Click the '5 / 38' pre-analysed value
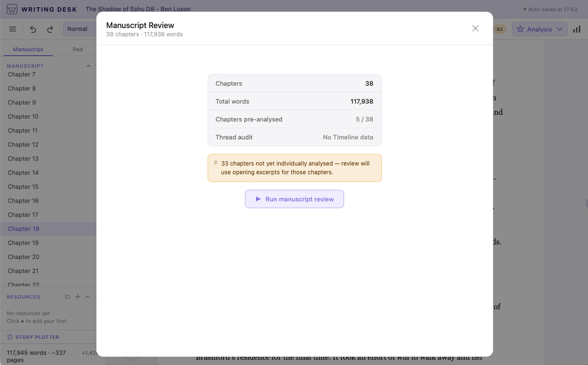The height and width of the screenshot is (365, 588). 364,119
